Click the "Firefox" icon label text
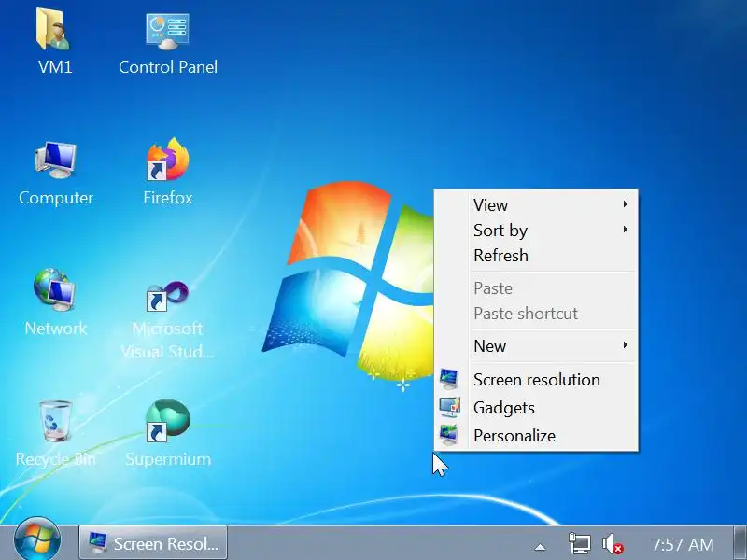Viewport: 747px width, 560px height. [x=168, y=198]
